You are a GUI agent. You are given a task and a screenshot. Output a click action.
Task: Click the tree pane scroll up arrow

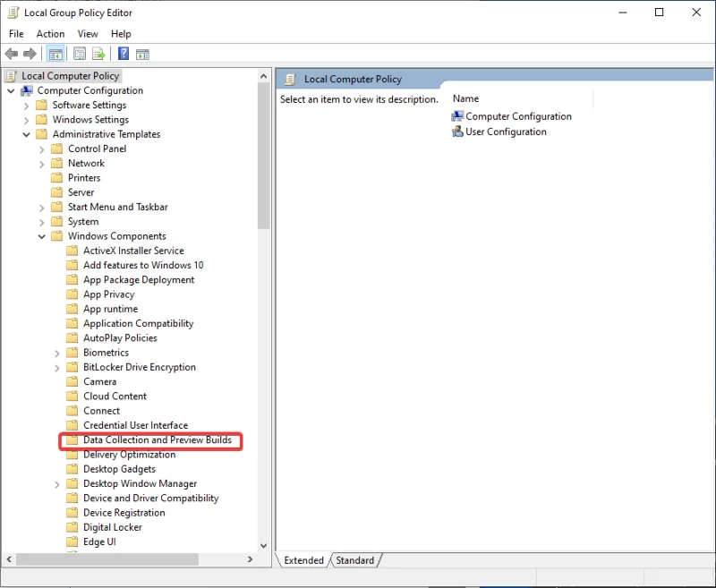tap(263, 76)
